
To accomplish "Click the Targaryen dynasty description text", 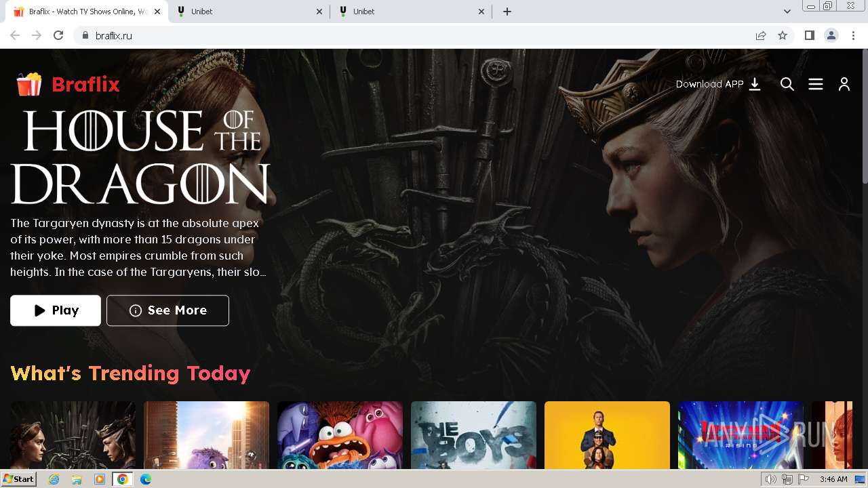I will click(138, 247).
